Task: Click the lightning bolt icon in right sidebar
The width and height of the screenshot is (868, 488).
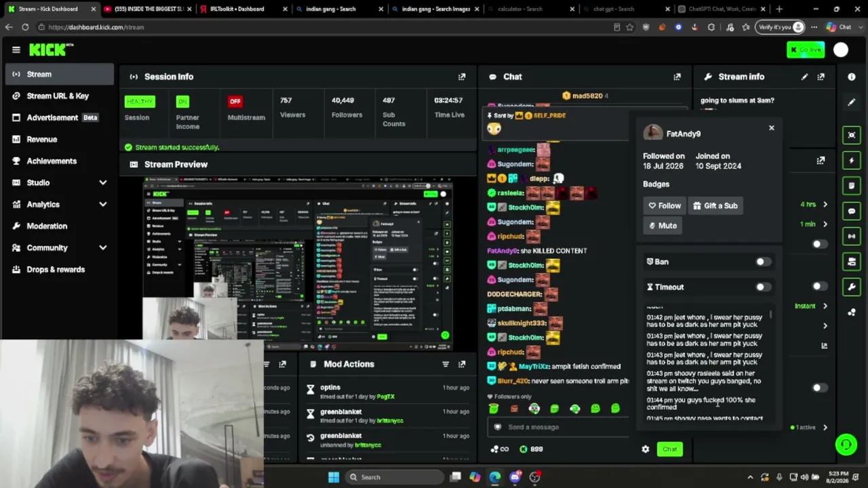Action: [852, 161]
